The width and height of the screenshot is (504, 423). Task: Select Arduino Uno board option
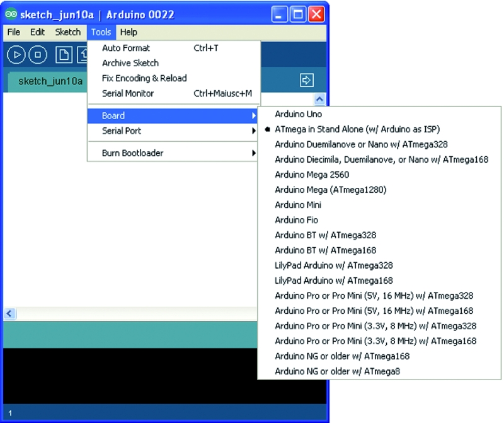pyautogui.click(x=299, y=114)
